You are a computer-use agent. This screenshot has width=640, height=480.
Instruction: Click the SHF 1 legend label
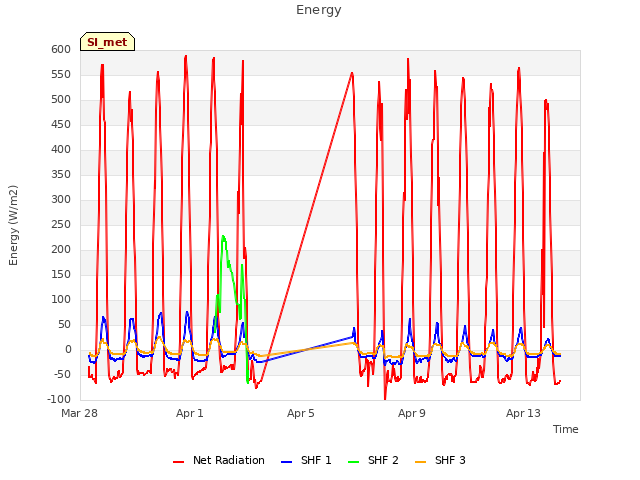(x=316, y=460)
